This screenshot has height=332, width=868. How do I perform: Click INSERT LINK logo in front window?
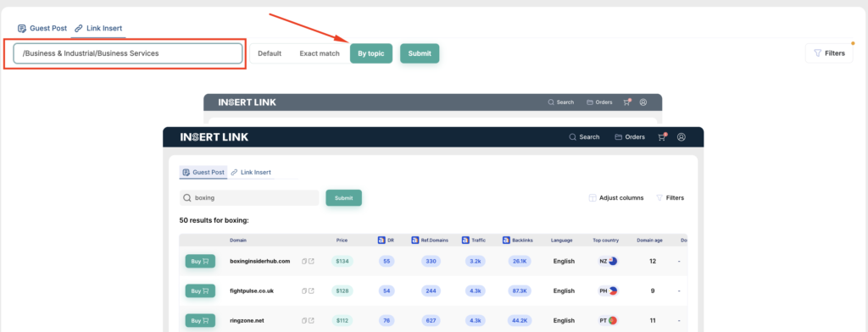pyautogui.click(x=214, y=137)
